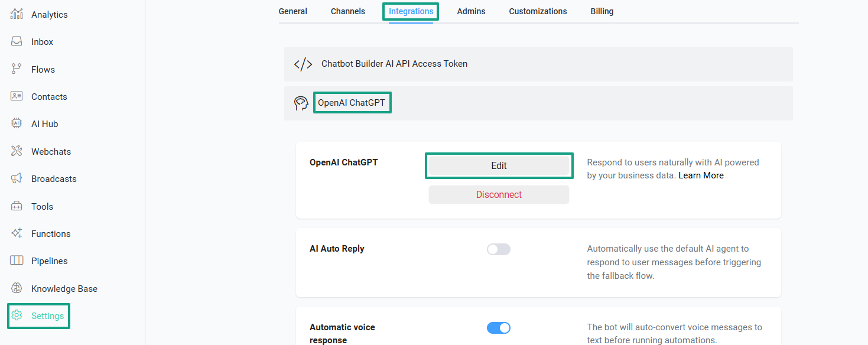Click the Webchats tools icon
The width and height of the screenshot is (868, 345).
click(17, 151)
